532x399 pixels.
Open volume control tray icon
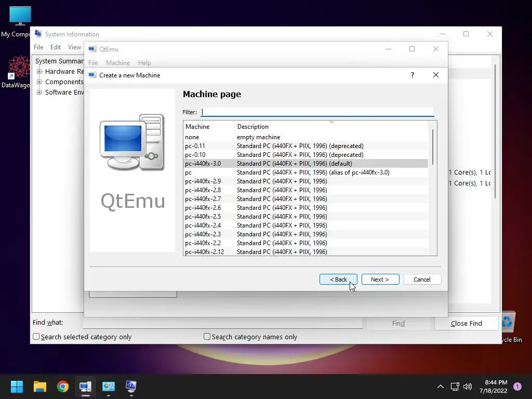[468, 387]
